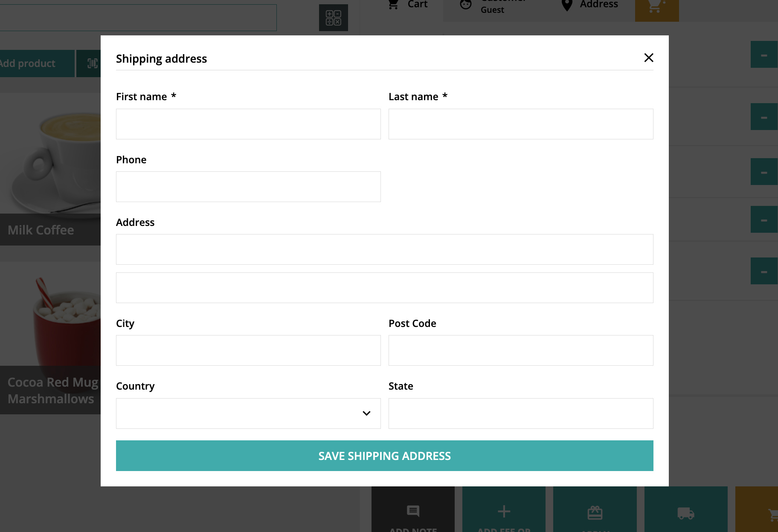
Task: Open the calculator keypad icon
Action: (333, 18)
